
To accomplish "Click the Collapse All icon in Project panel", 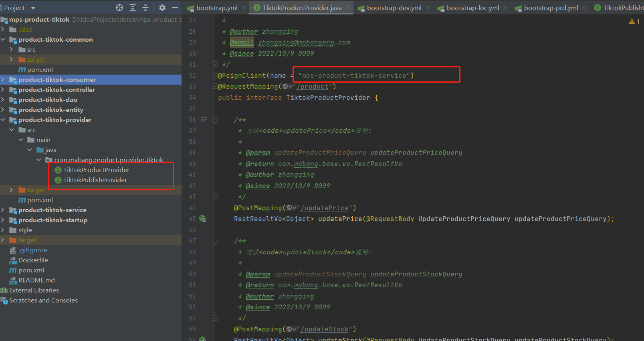I will point(145,8).
